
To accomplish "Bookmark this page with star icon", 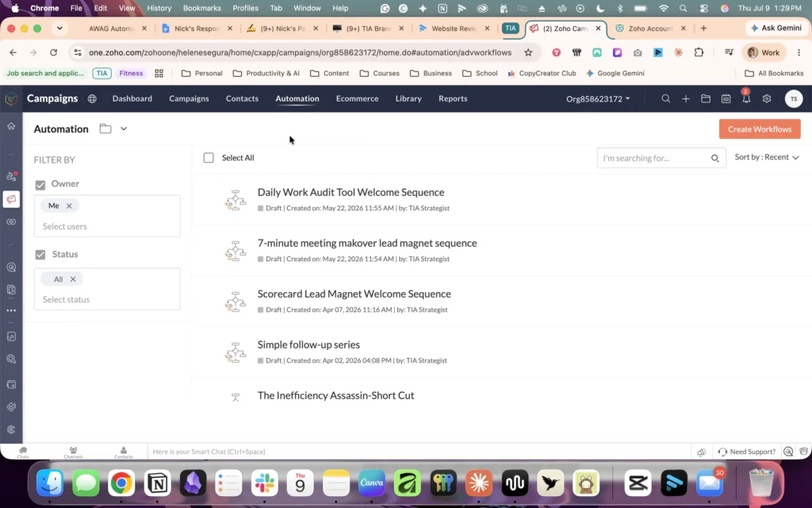I will pyautogui.click(x=528, y=52).
